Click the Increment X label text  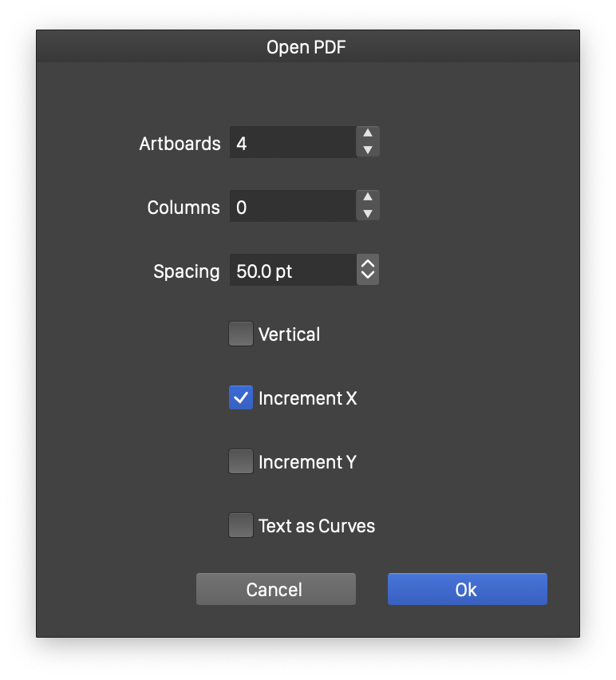[x=307, y=398]
